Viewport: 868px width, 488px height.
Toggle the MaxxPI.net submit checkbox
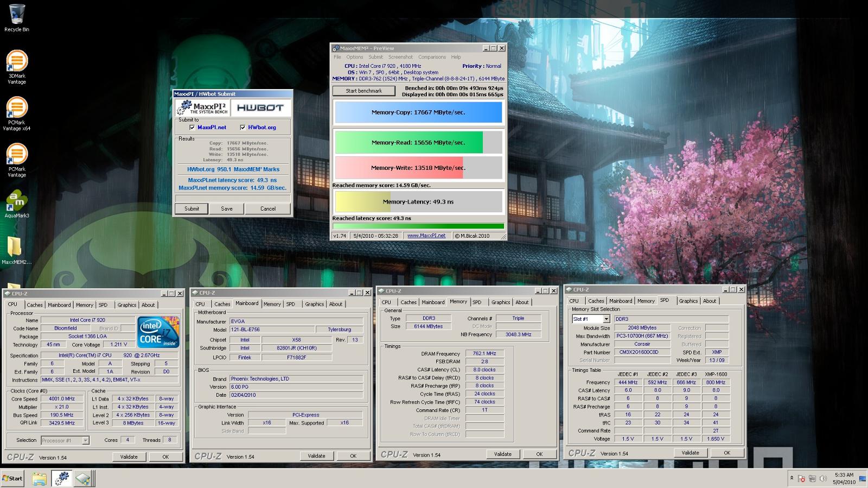[x=192, y=128]
